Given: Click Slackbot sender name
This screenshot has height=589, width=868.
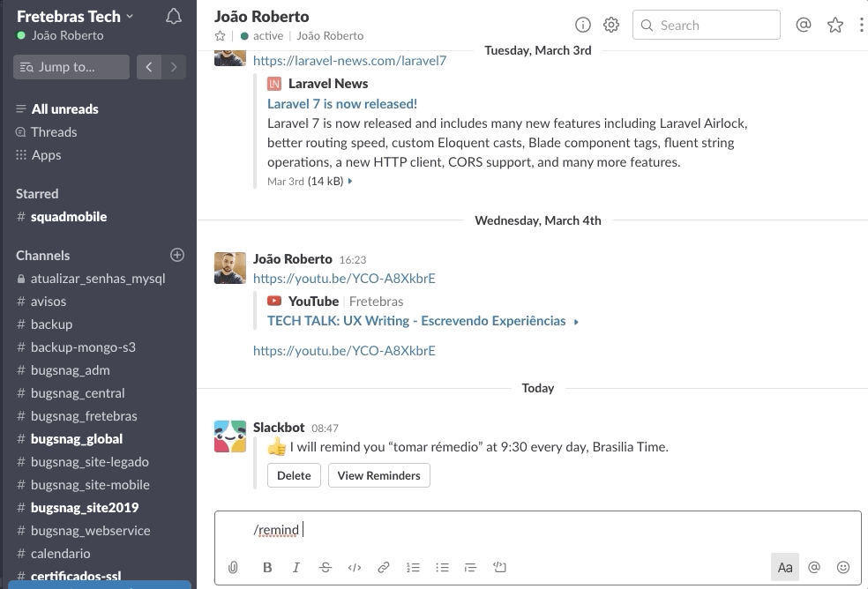Looking at the screenshot, I should coord(279,428).
